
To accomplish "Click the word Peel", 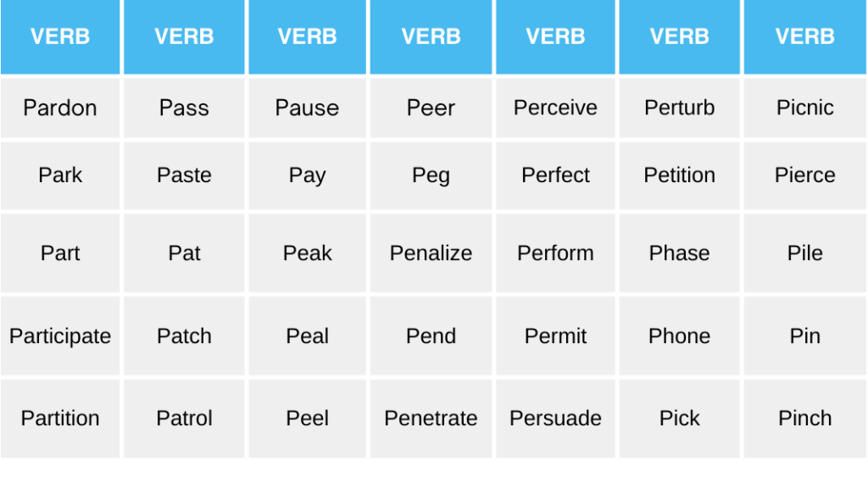I will tap(307, 418).
